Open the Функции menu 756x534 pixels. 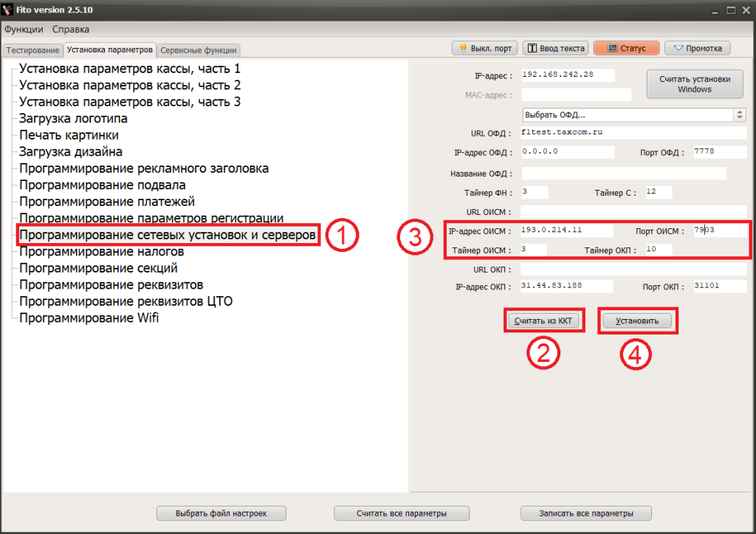tap(24, 30)
